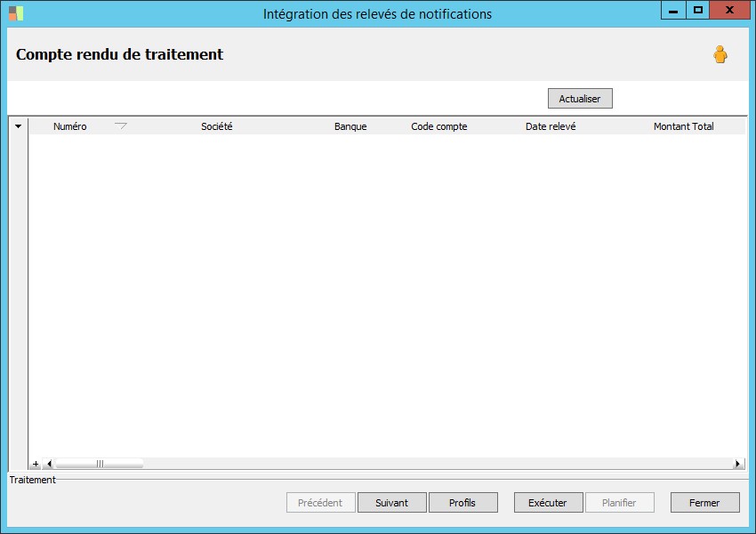
Task: Maximize the Intégration des relevés window
Action: 697,10
